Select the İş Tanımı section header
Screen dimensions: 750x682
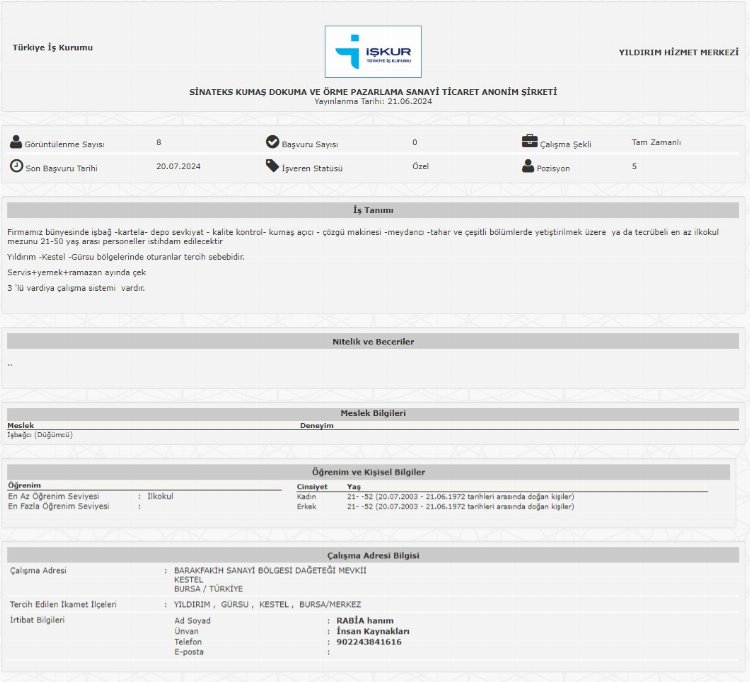pyautogui.click(x=373, y=210)
